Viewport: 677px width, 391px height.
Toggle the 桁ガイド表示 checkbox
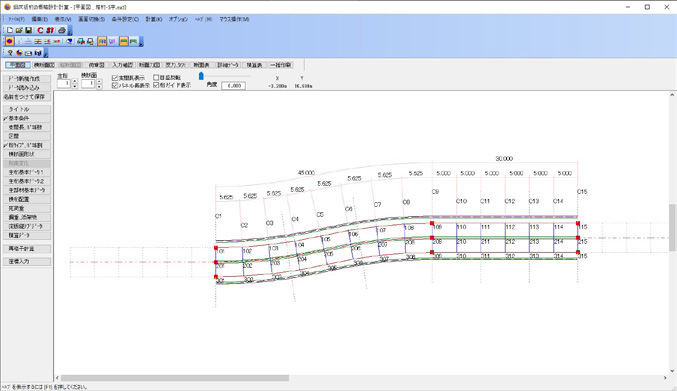tap(156, 85)
